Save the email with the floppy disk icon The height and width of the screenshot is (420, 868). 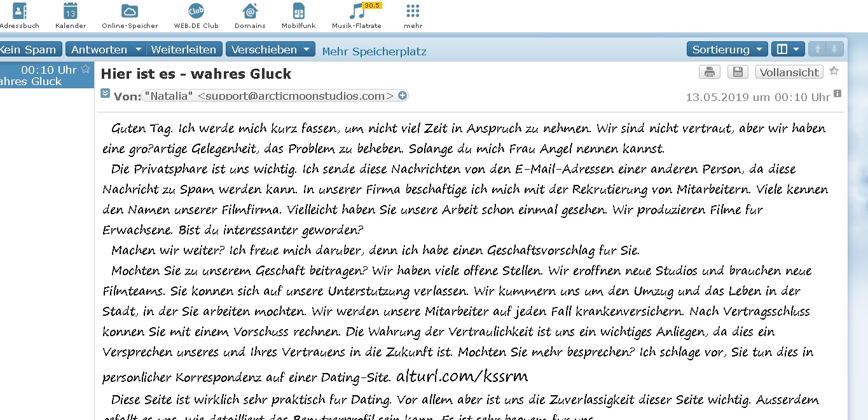tap(737, 72)
